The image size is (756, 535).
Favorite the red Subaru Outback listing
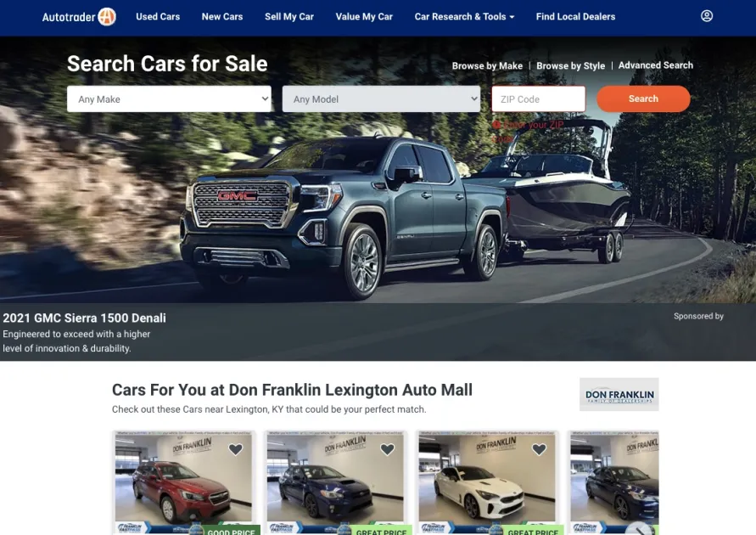pos(235,449)
